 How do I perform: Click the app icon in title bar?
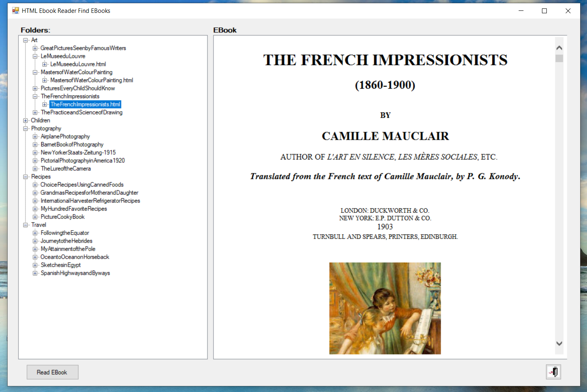(x=16, y=10)
